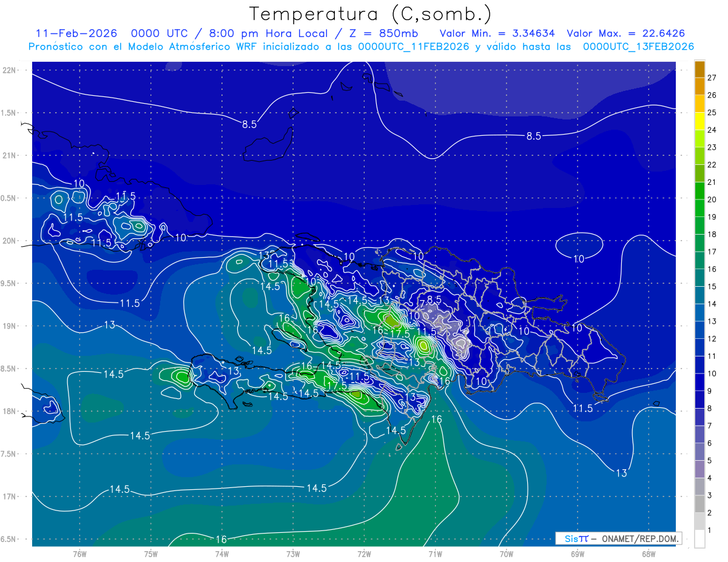The image size is (728, 562).
Task: Click the "Valor Min. = 3.34634" text
Action: click(497, 33)
